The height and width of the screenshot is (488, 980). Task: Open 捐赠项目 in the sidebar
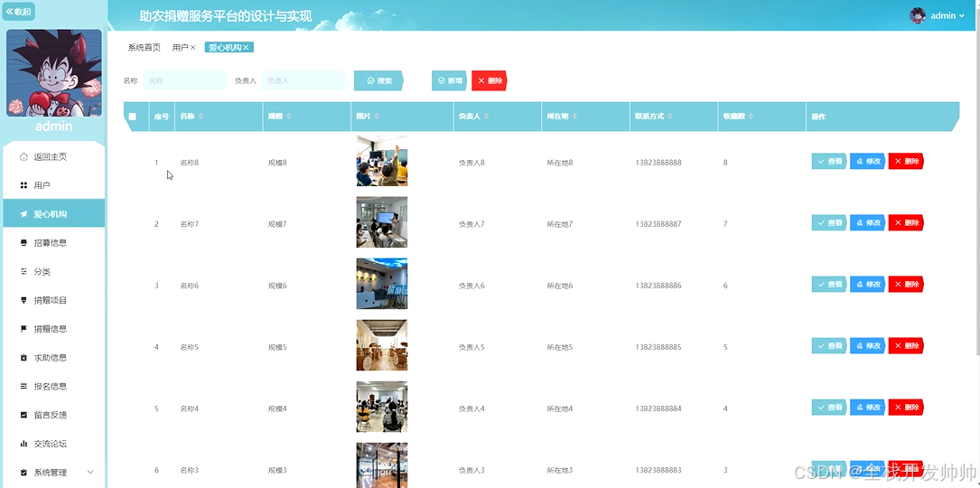point(53,300)
